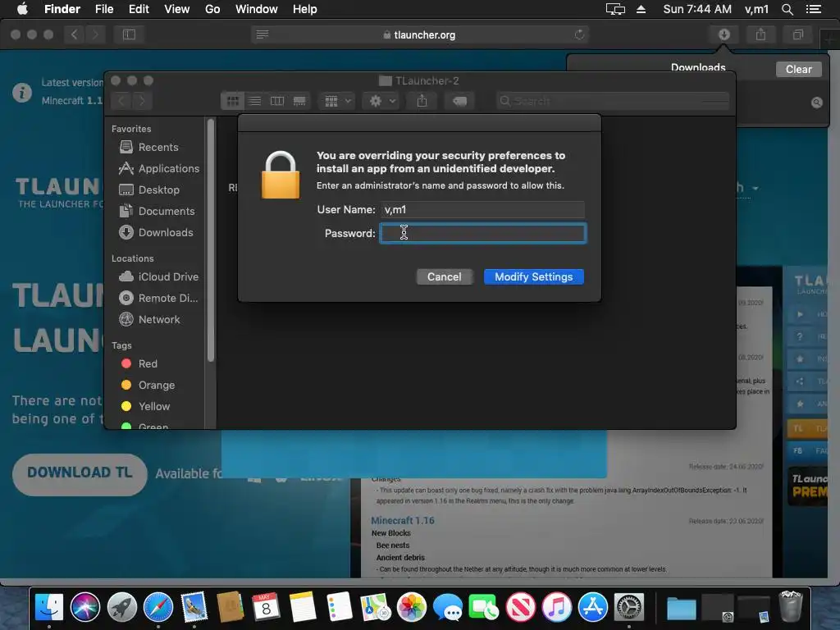840x630 pixels.
Task: Open Notification Center icon
Action: pos(813,9)
